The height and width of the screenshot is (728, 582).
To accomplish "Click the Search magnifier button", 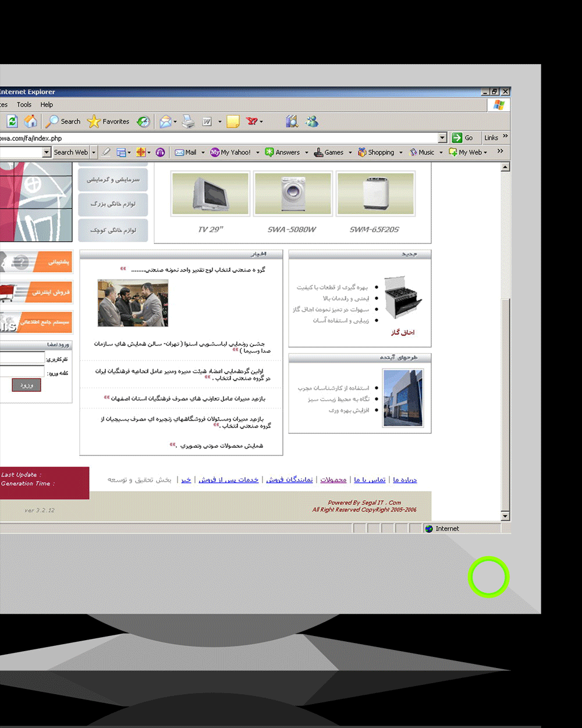I will coord(63,121).
